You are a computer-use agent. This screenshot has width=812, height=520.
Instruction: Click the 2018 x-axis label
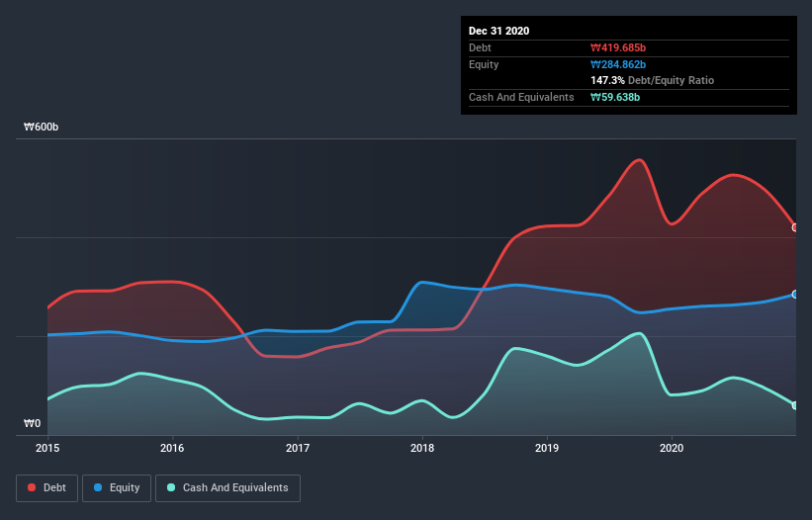pyautogui.click(x=422, y=448)
